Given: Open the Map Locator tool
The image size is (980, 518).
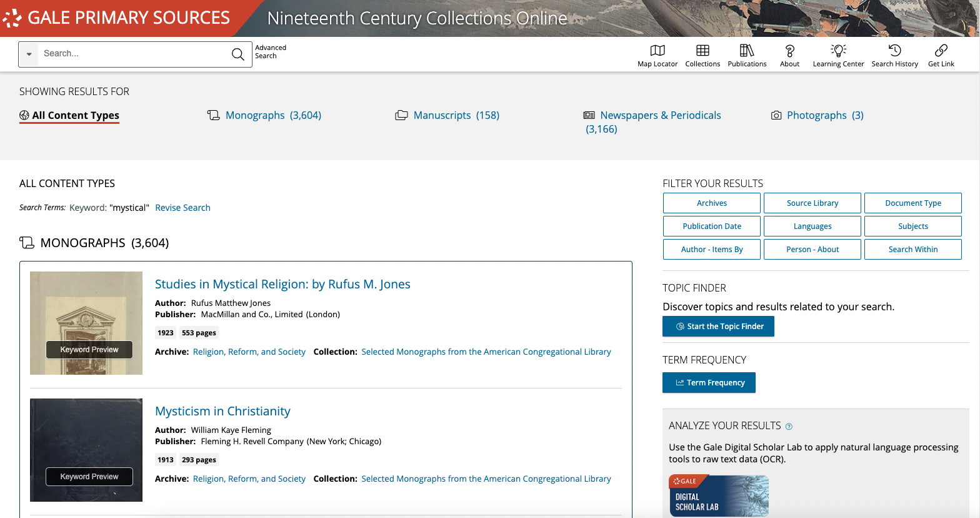Looking at the screenshot, I should click(x=657, y=56).
